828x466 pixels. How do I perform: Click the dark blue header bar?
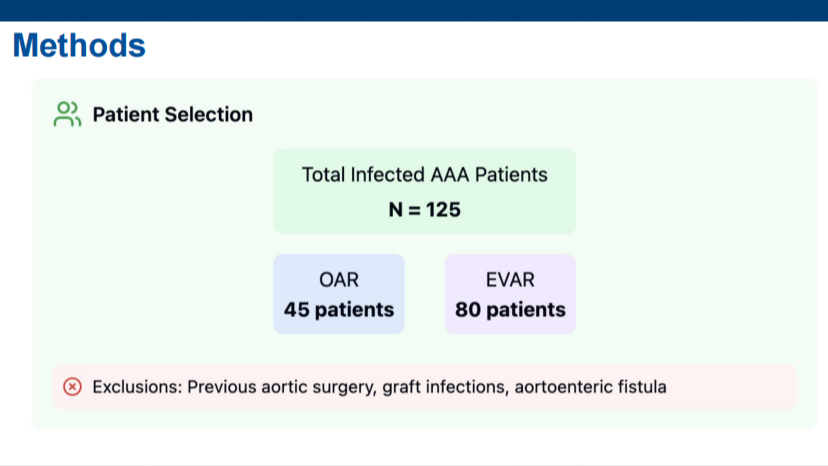tap(414, 11)
